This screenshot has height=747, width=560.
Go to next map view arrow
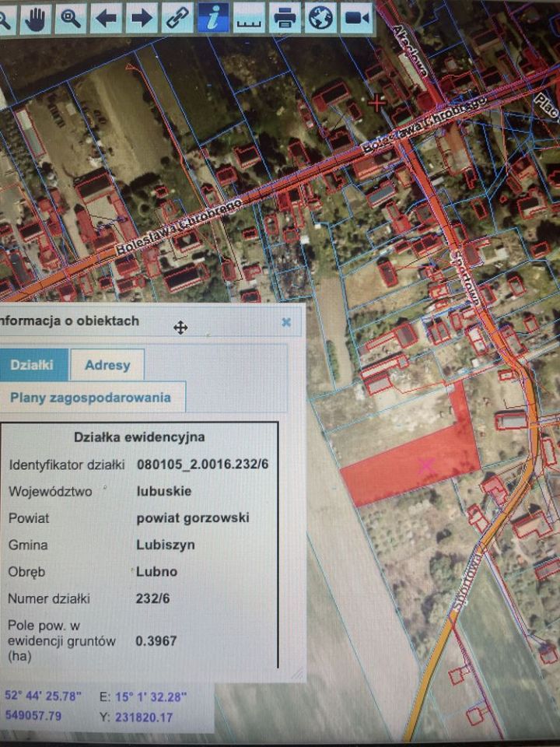click(x=142, y=19)
